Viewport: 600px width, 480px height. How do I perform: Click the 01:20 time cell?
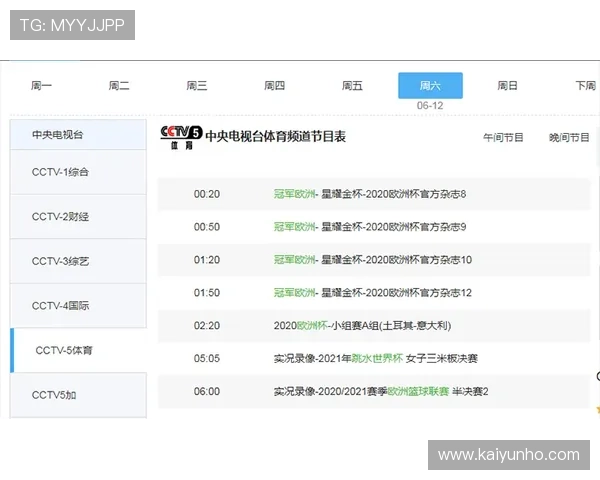click(x=207, y=260)
